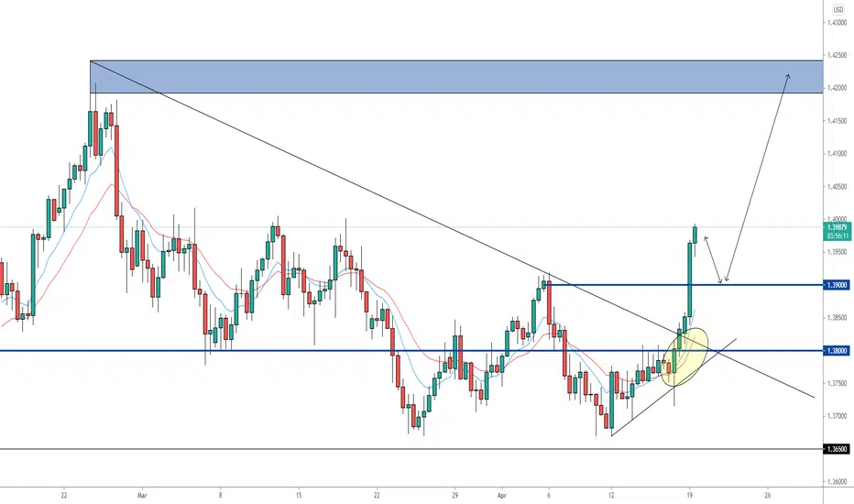The width and height of the screenshot is (854, 504).
Task: Select the gray horizontal line at 1.36500
Action: [x=411, y=449]
